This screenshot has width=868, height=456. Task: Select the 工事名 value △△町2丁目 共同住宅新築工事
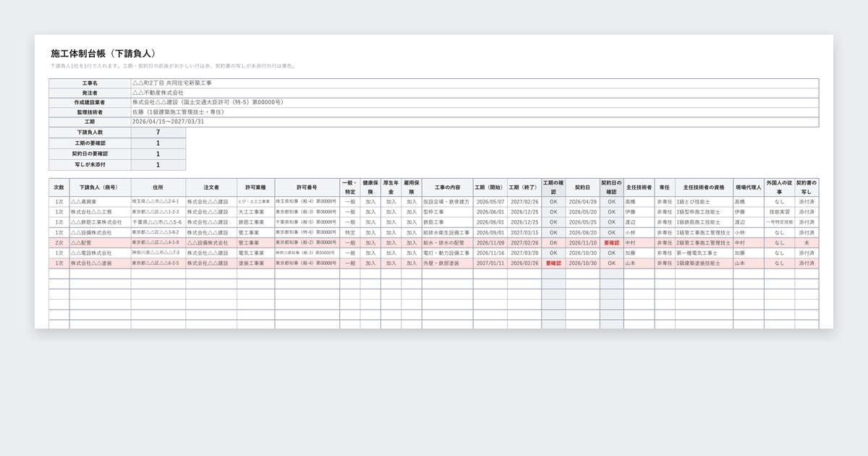tap(475, 83)
